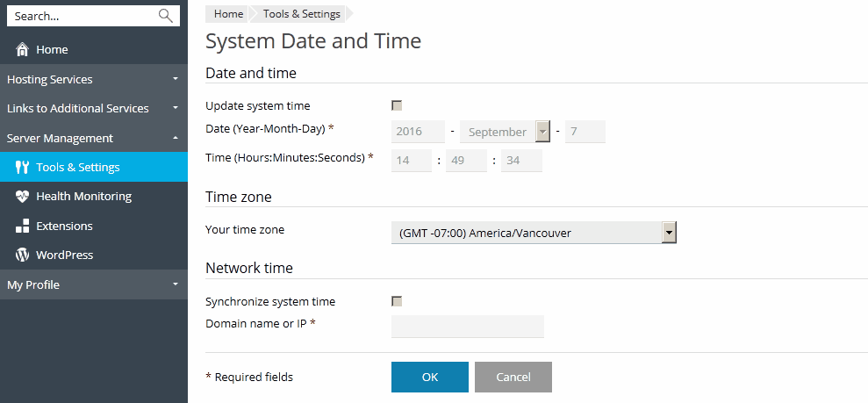868x403 pixels.
Task: Select Tools & Settings sidebar item
Action: point(94,167)
